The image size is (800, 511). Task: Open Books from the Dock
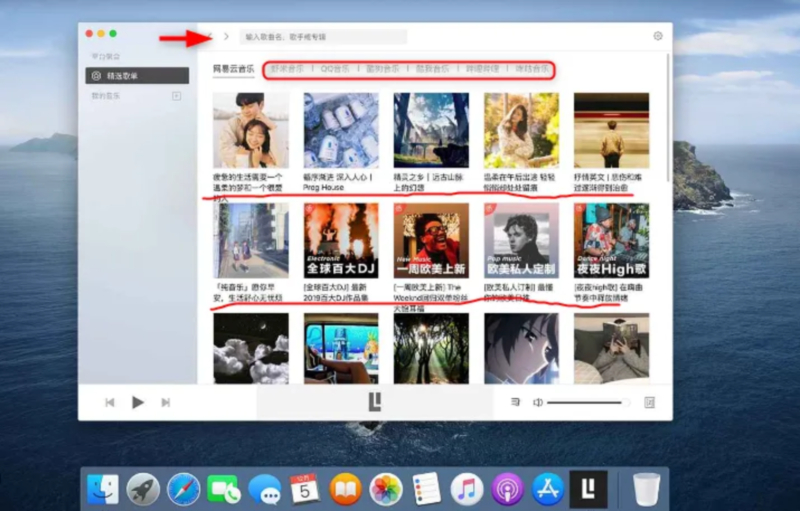tap(345, 489)
